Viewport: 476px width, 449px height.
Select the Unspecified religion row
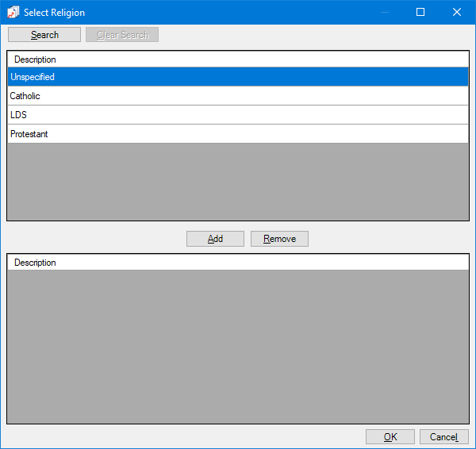237,77
